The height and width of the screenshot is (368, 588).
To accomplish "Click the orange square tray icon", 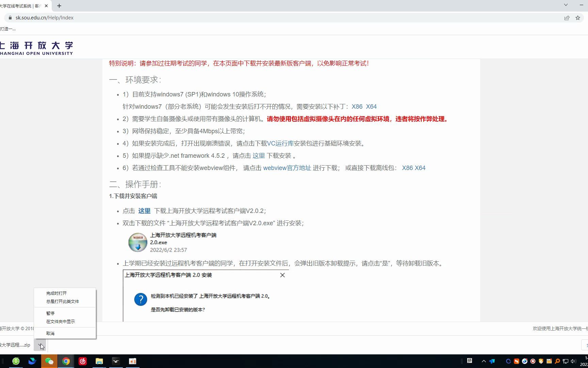I will click(517, 361).
